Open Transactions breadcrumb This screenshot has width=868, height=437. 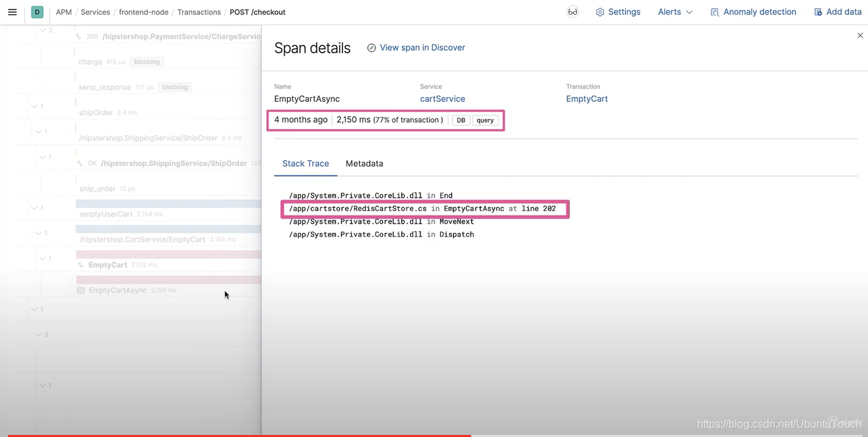[x=199, y=12]
